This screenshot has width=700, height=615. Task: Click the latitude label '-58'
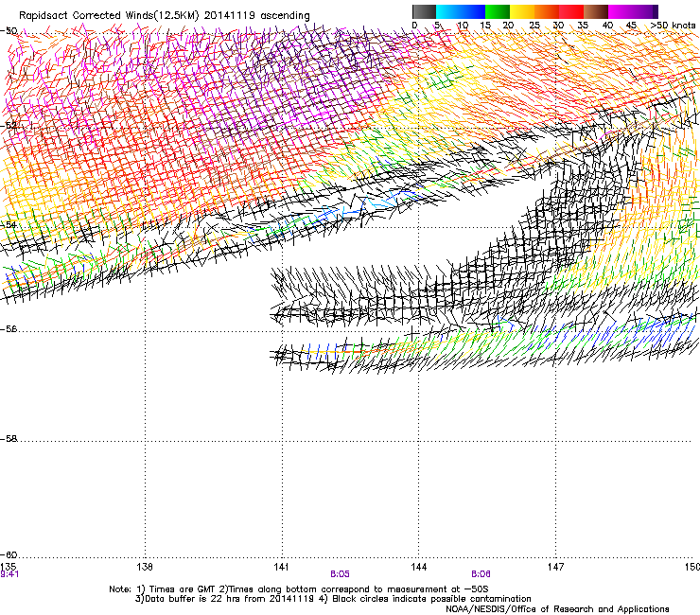(9, 439)
